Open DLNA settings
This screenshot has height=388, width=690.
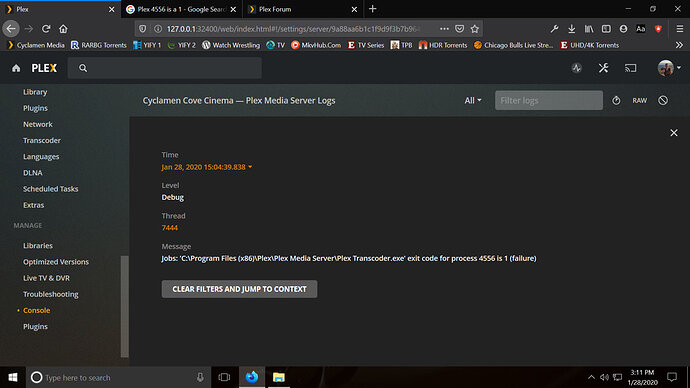[33, 173]
